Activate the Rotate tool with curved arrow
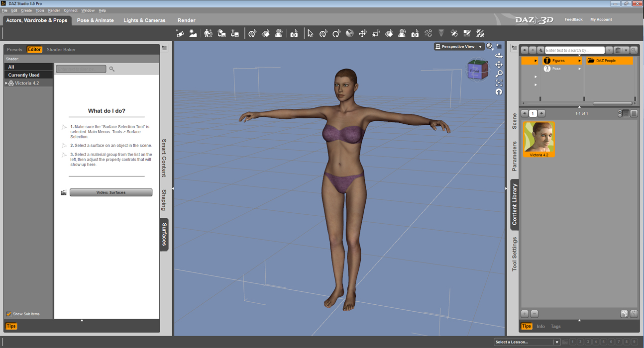Screen dimensions: 644x348 (x=336, y=33)
